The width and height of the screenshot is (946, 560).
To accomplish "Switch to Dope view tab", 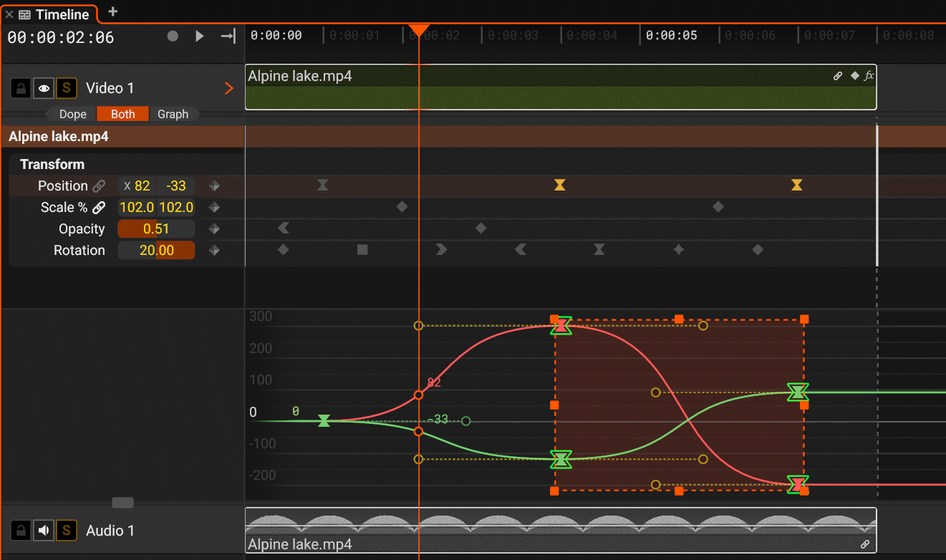I will (x=72, y=114).
